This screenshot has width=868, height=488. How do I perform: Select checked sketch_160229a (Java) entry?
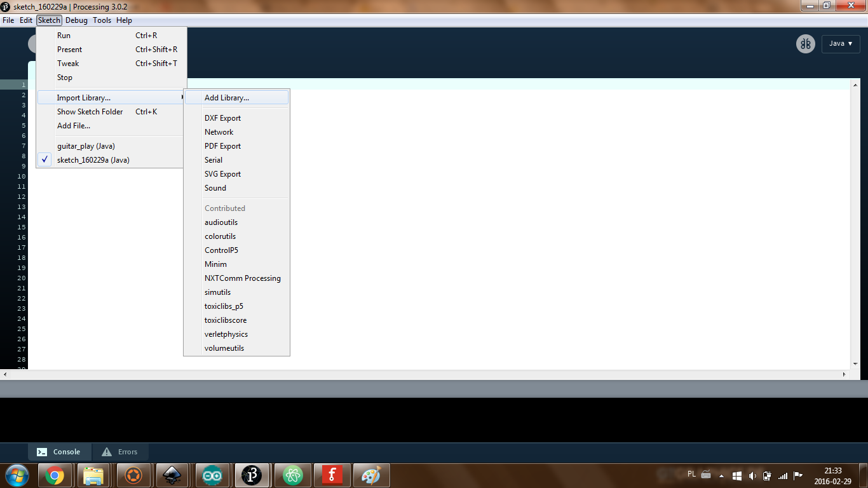111,160
